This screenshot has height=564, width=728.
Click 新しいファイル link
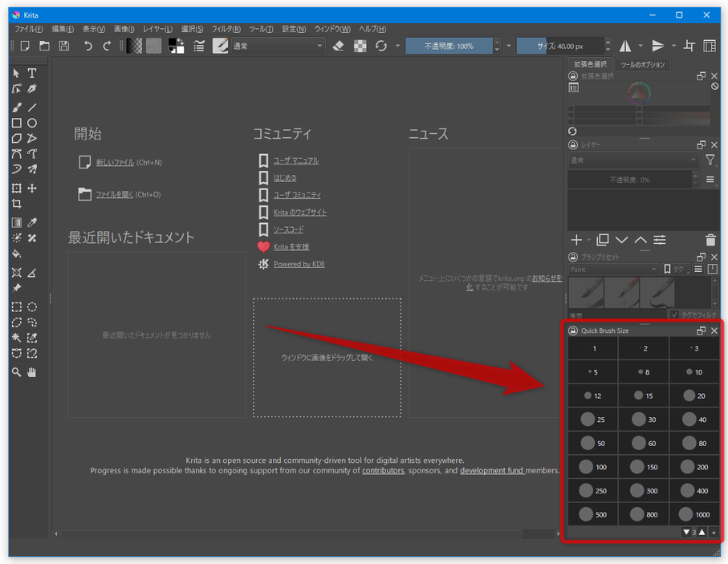(115, 163)
